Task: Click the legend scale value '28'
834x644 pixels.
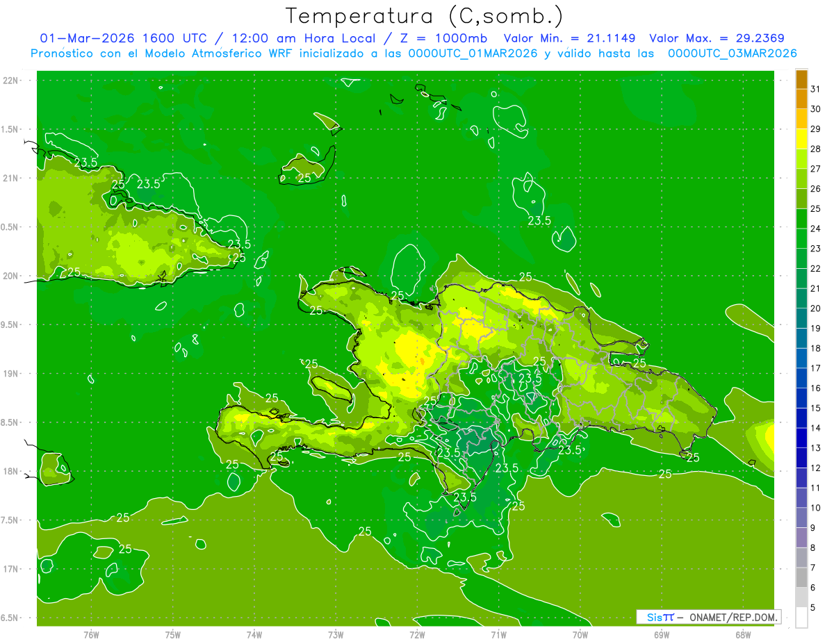Action: point(816,149)
